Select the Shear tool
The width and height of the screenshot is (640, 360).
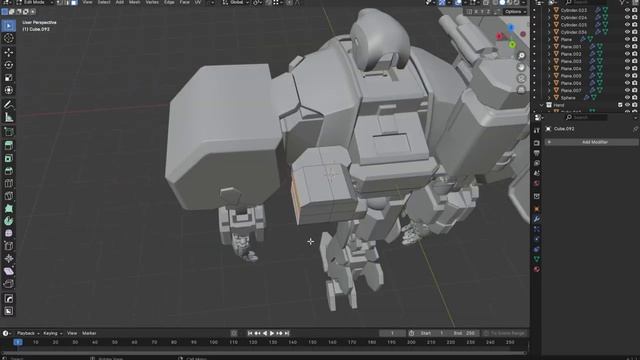click(x=9, y=271)
